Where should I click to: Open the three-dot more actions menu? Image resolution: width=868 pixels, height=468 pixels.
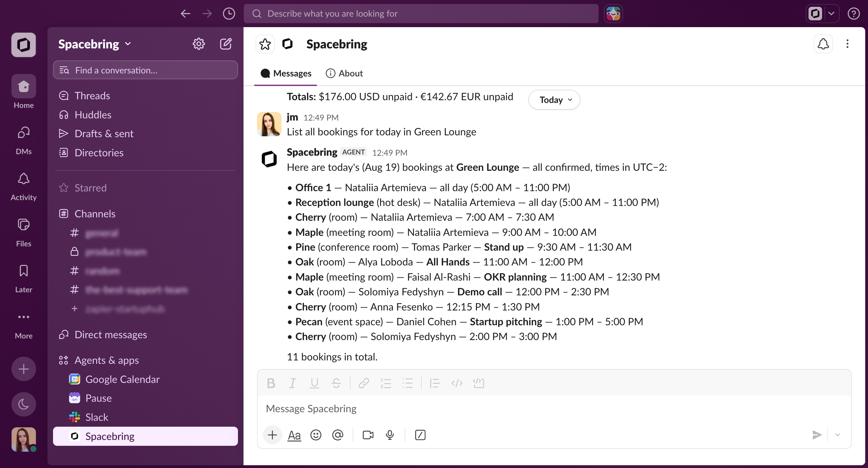(x=847, y=44)
